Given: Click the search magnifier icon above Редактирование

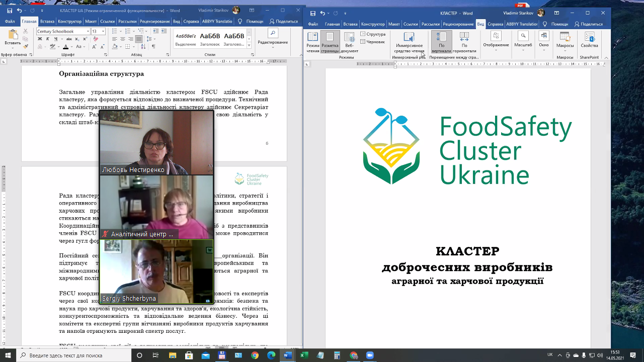Looking at the screenshot, I should click(x=273, y=33).
